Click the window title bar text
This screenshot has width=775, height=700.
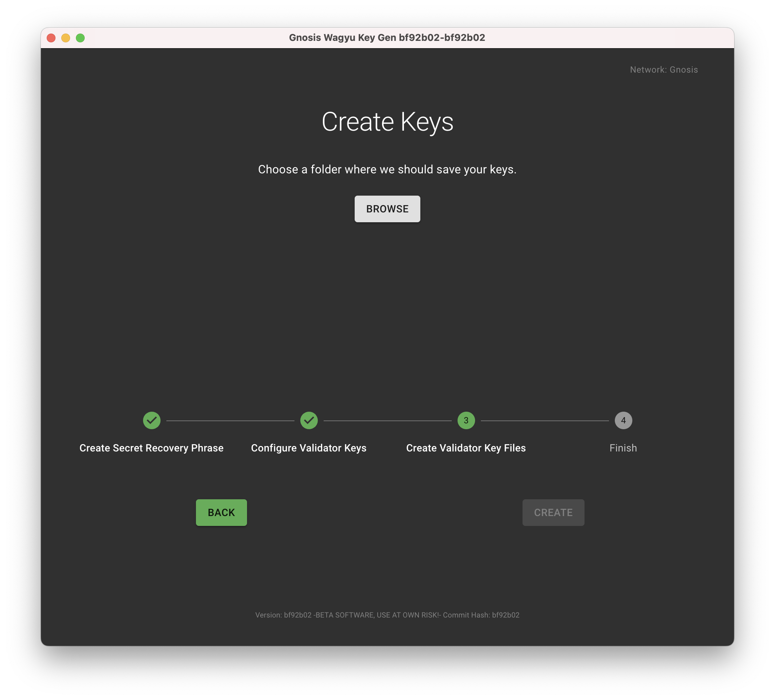coord(387,38)
